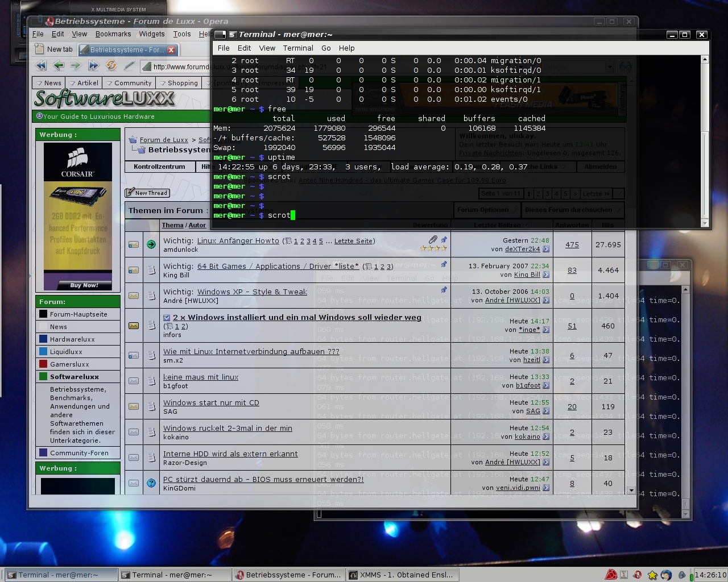Open Community-Foren in the sidebar

click(x=79, y=453)
